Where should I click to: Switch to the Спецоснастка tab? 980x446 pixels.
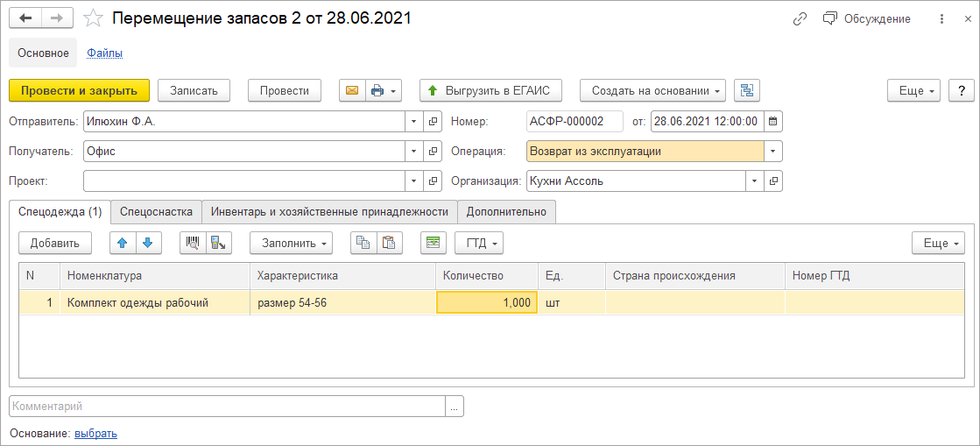156,211
